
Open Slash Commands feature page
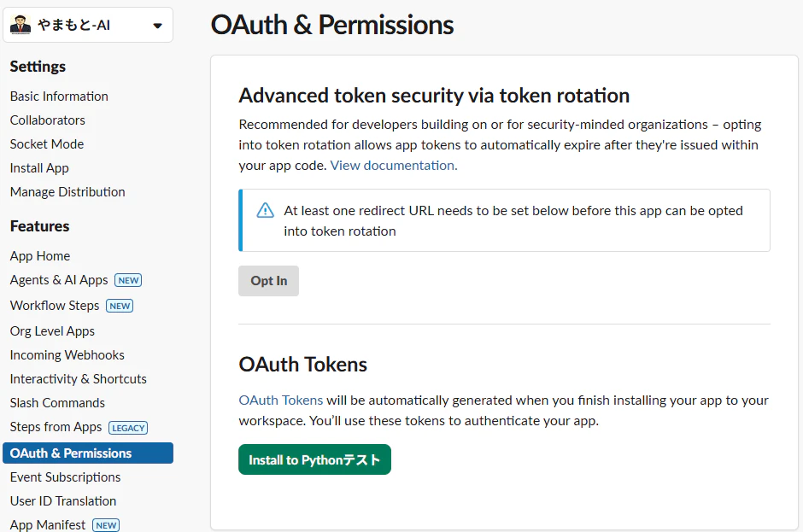(57, 403)
